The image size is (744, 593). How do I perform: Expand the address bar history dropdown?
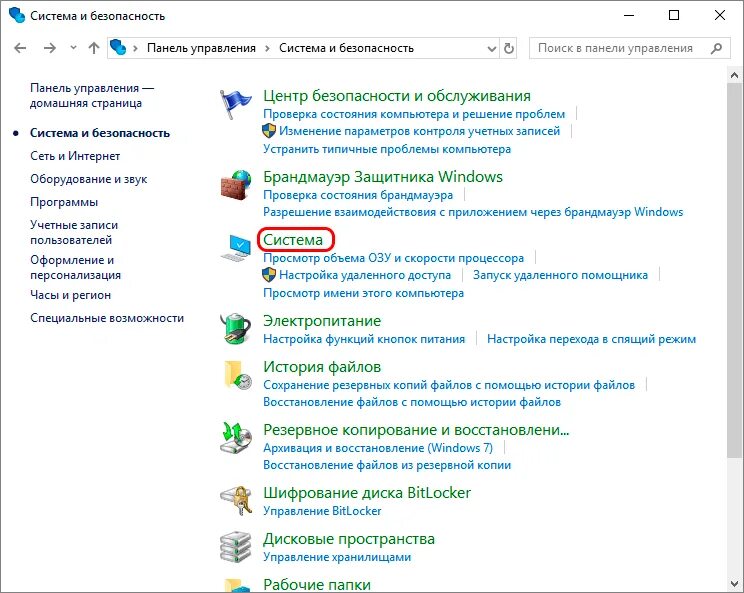492,48
